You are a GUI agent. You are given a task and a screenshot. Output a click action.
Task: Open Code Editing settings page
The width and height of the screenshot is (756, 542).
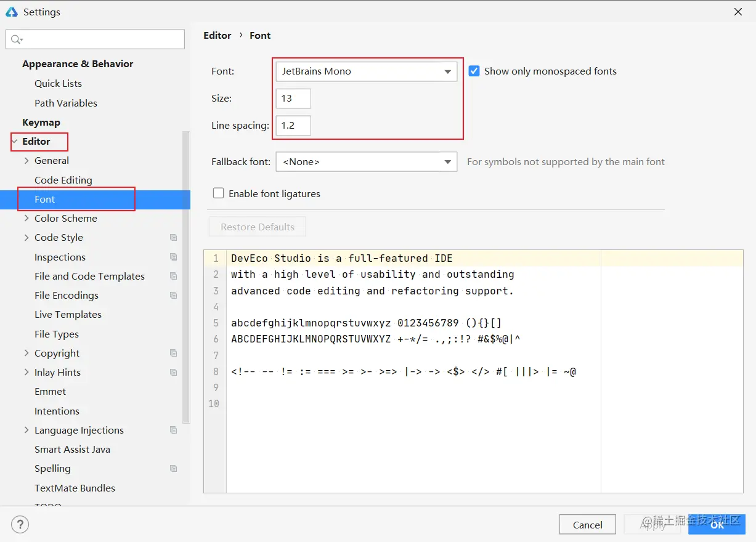point(63,180)
